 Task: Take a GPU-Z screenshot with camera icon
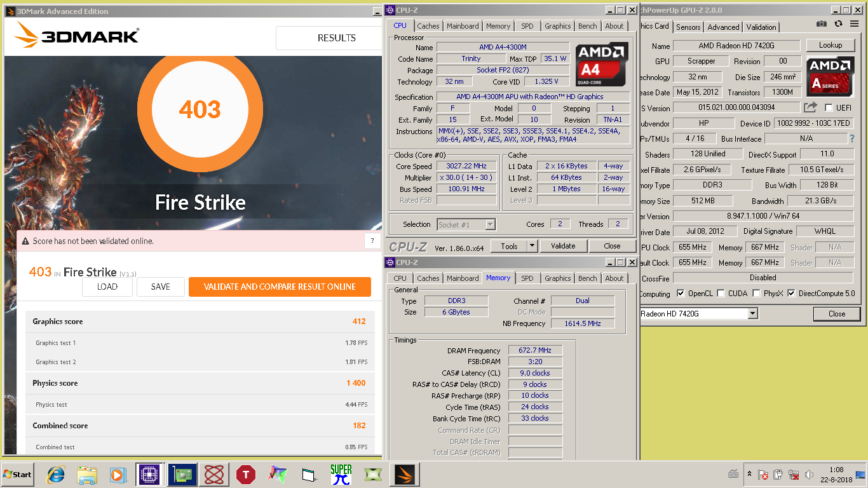pos(822,24)
